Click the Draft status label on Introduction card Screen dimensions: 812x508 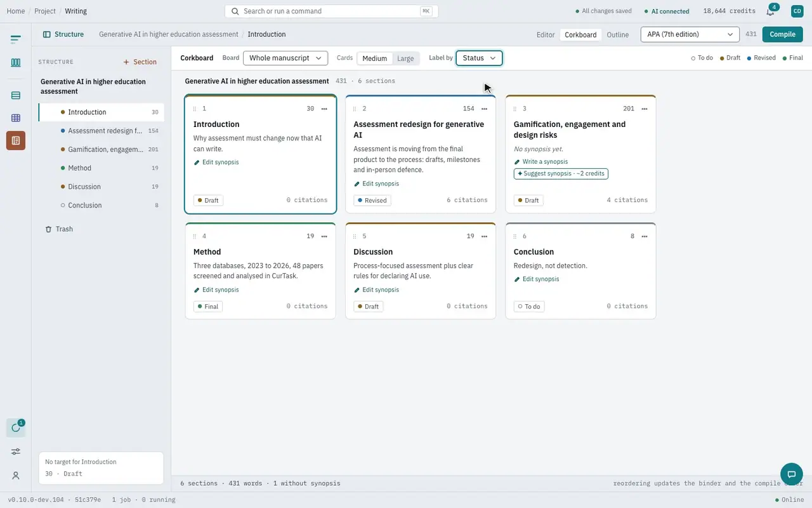[207, 200]
